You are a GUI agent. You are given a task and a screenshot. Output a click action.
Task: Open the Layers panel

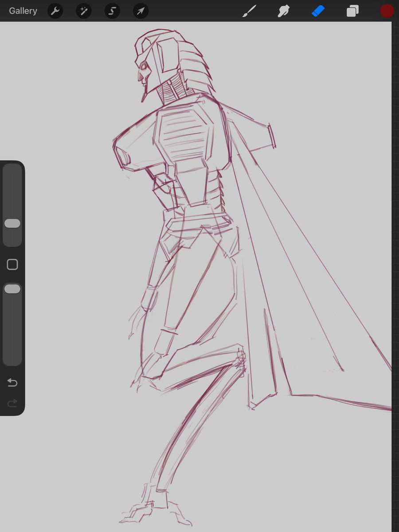point(352,11)
